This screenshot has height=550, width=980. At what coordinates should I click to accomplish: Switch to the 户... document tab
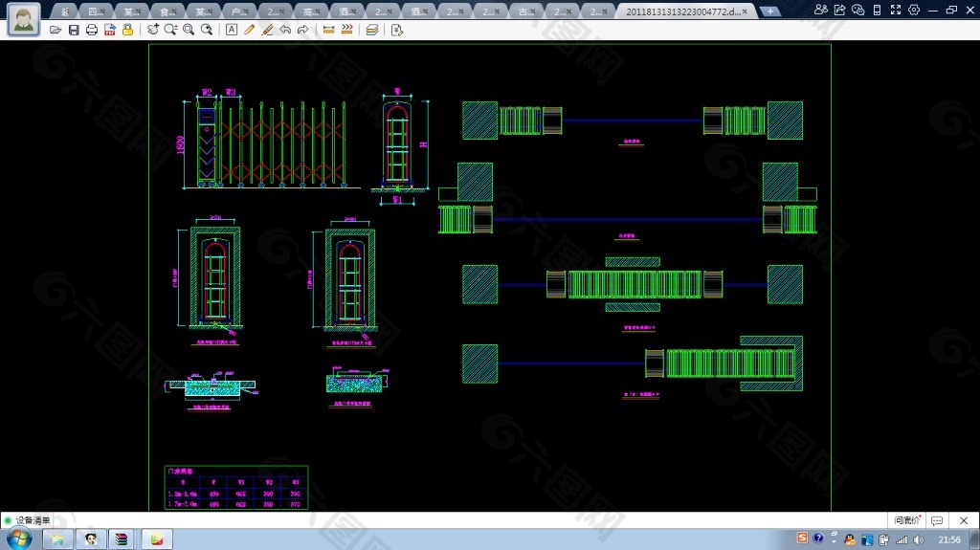(239, 11)
